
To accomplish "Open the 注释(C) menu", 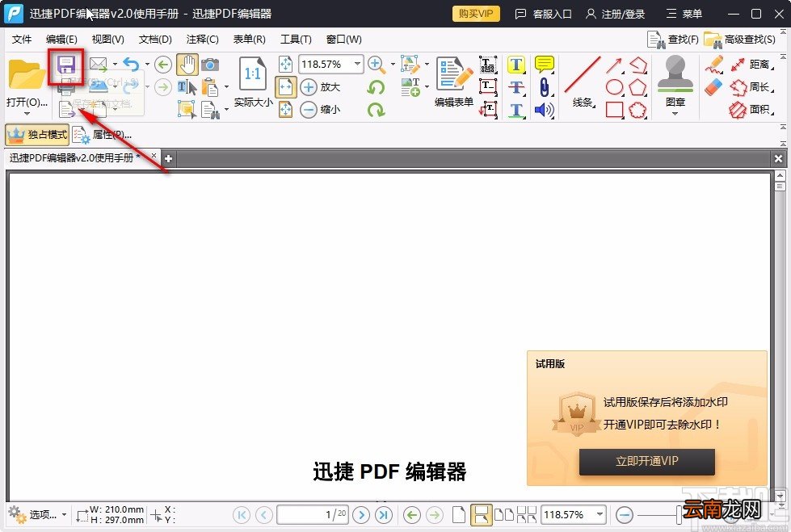I will [x=202, y=40].
